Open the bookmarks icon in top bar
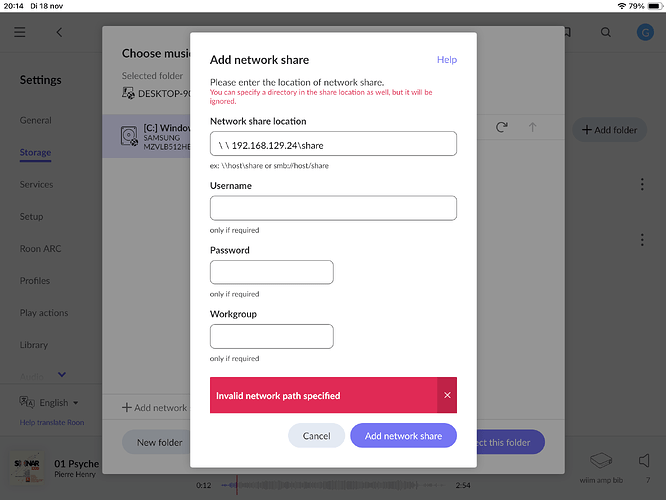The width and height of the screenshot is (666, 500). tap(567, 32)
